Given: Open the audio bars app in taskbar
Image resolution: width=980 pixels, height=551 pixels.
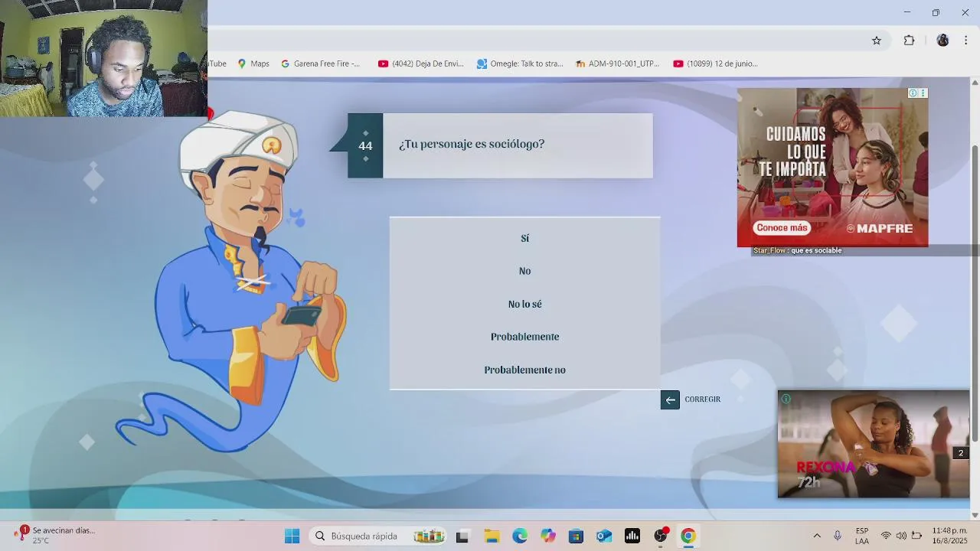Looking at the screenshot, I should pos(632,536).
